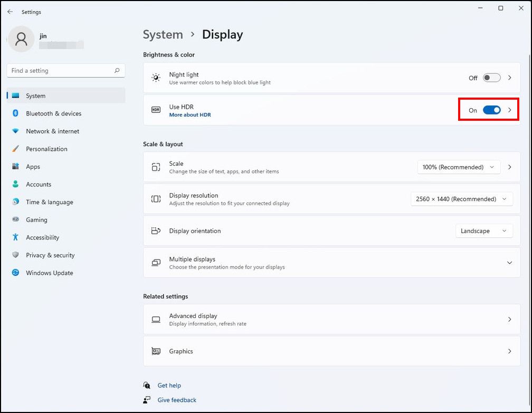Image resolution: width=532 pixels, height=413 pixels.
Task: Turn off the Use HDR toggle
Action: point(491,110)
